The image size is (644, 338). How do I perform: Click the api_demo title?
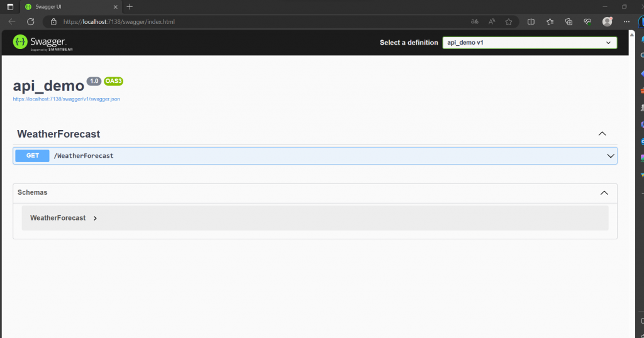pyautogui.click(x=48, y=85)
